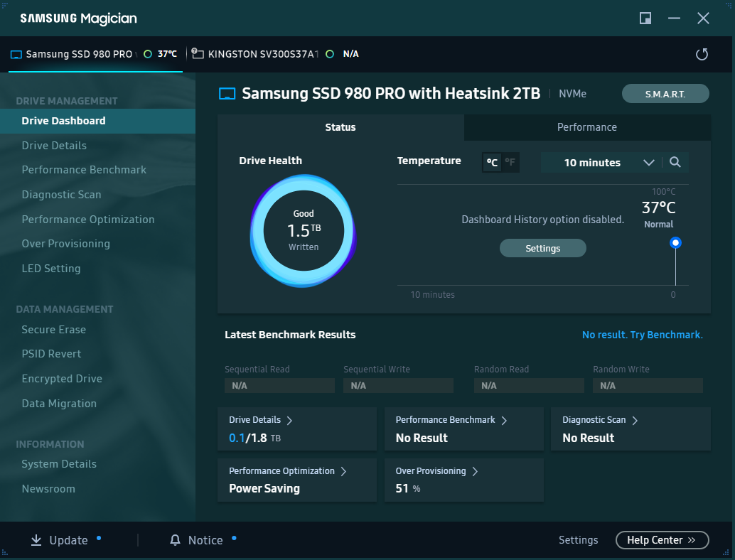Click the No result. Try Benchmark. link
This screenshot has height=560, width=735.
tap(642, 335)
